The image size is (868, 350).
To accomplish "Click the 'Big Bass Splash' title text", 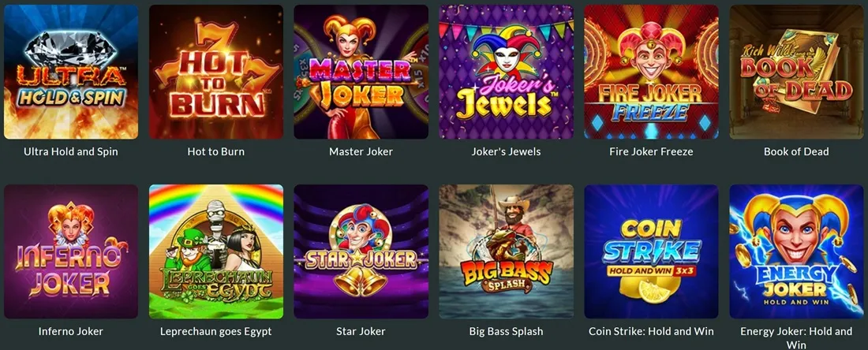I will click(x=506, y=332).
